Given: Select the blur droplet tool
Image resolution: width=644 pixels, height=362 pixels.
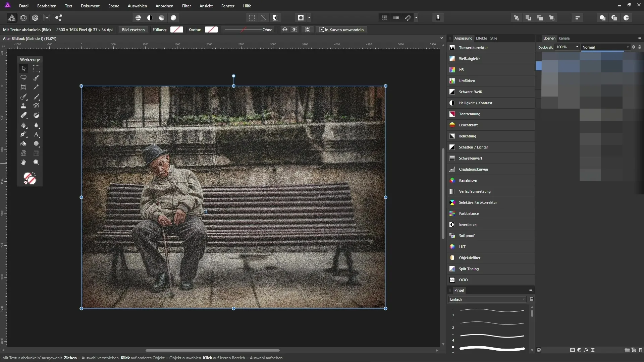Looking at the screenshot, I should (x=36, y=125).
